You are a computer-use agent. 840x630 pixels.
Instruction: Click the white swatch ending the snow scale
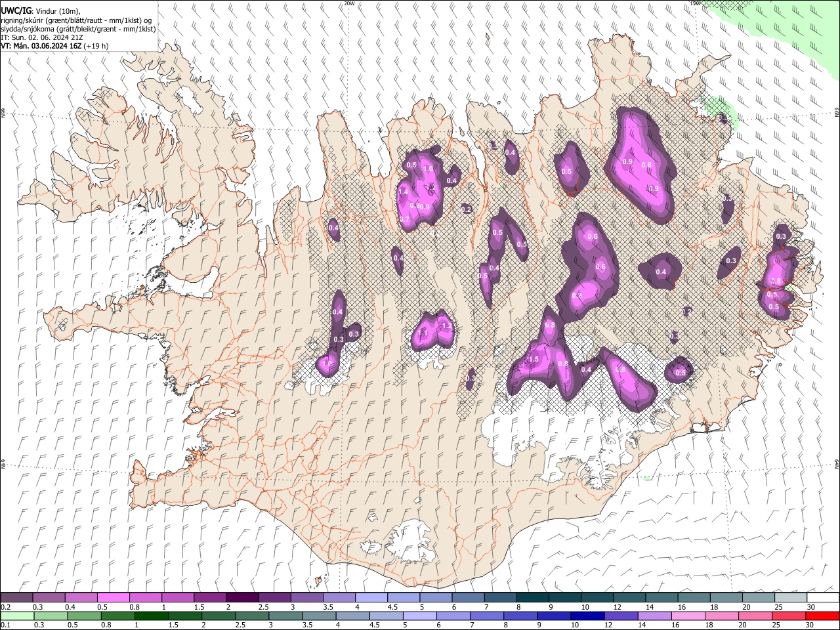pyautogui.click(x=823, y=597)
